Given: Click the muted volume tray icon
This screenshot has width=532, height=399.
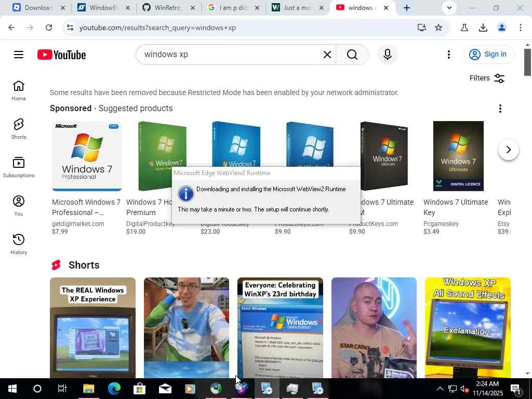Looking at the screenshot, I should pyautogui.click(x=465, y=389).
